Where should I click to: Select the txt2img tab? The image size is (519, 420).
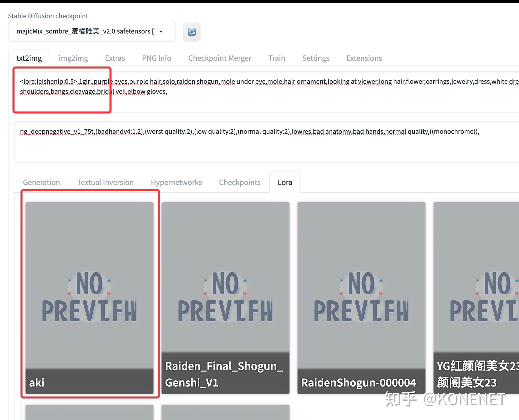click(29, 58)
